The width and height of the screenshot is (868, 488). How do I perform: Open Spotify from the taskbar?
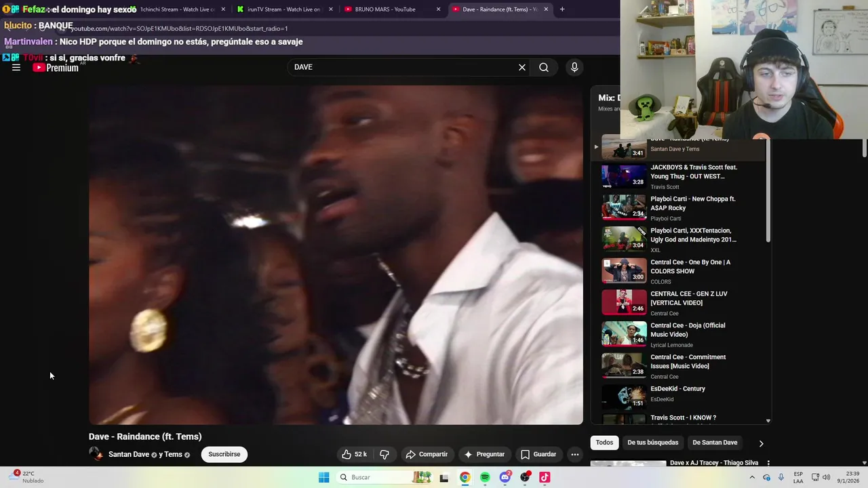[485, 477]
